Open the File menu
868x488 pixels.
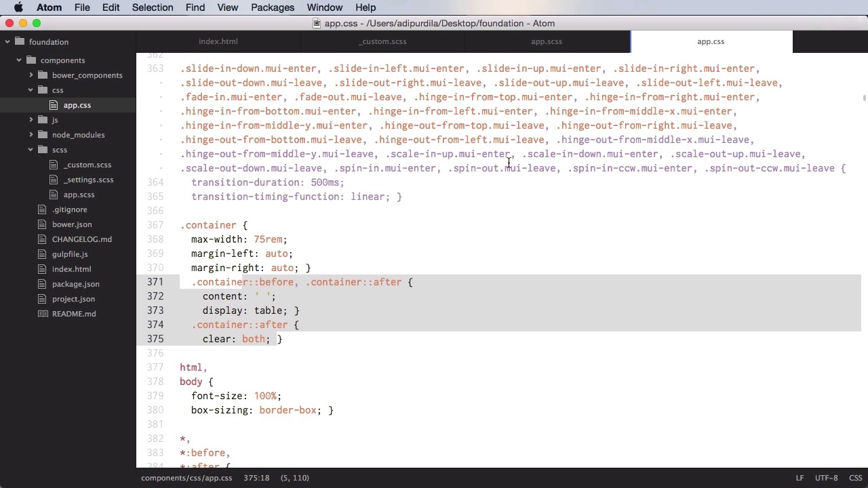coord(82,7)
